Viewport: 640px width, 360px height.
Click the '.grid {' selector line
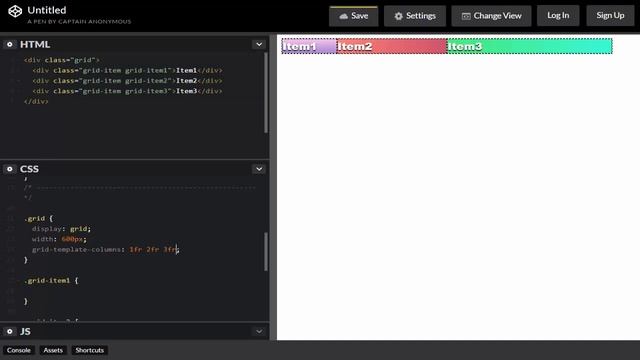pos(38,218)
